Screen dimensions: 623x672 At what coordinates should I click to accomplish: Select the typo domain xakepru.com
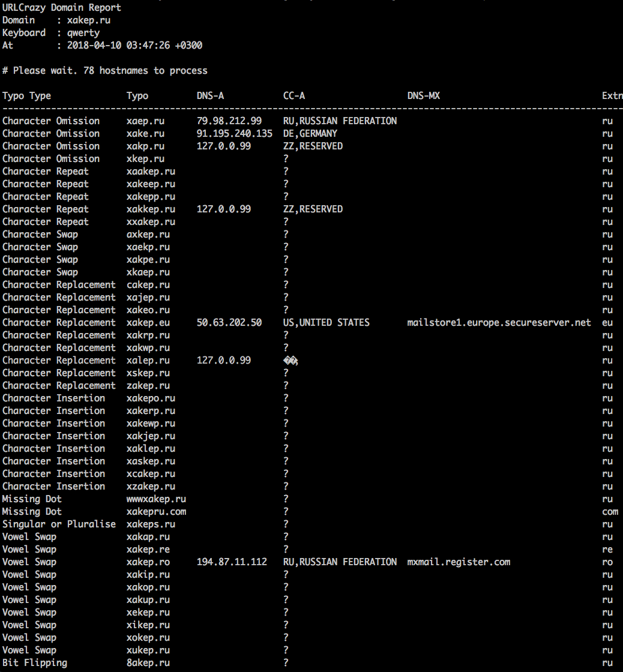tap(156, 511)
